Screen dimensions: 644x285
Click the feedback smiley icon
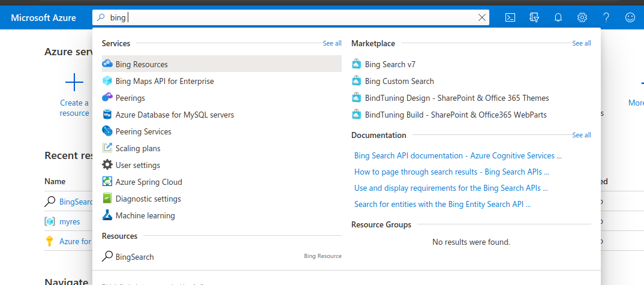point(630,17)
